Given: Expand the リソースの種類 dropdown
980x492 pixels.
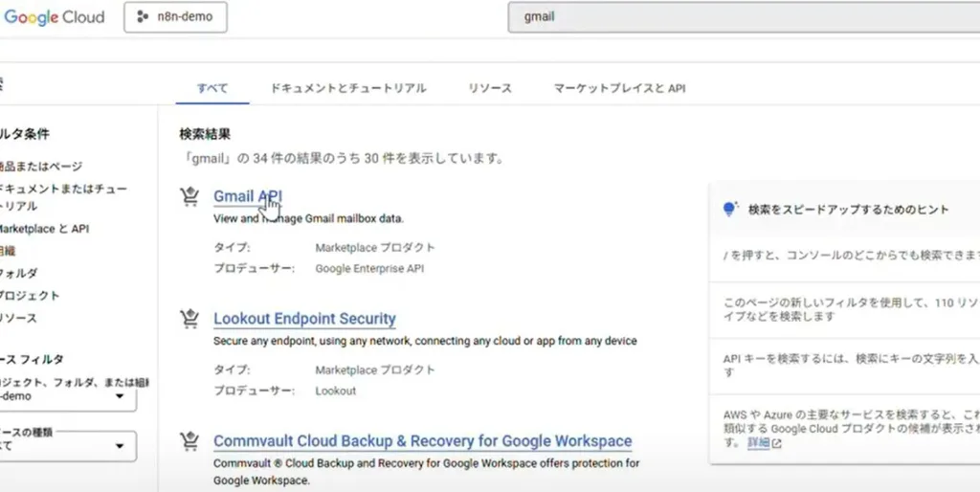Looking at the screenshot, I should (68, 446).
